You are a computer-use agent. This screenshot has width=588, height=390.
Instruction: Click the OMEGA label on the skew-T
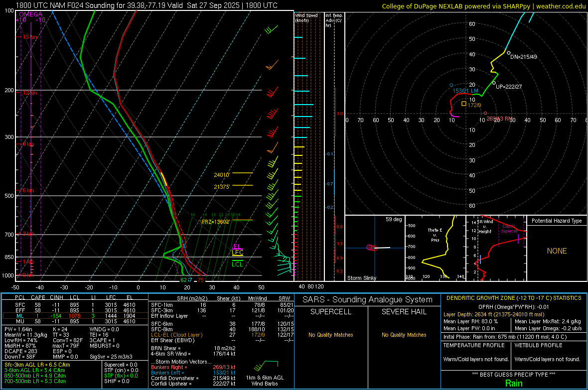tap(31, 14)
